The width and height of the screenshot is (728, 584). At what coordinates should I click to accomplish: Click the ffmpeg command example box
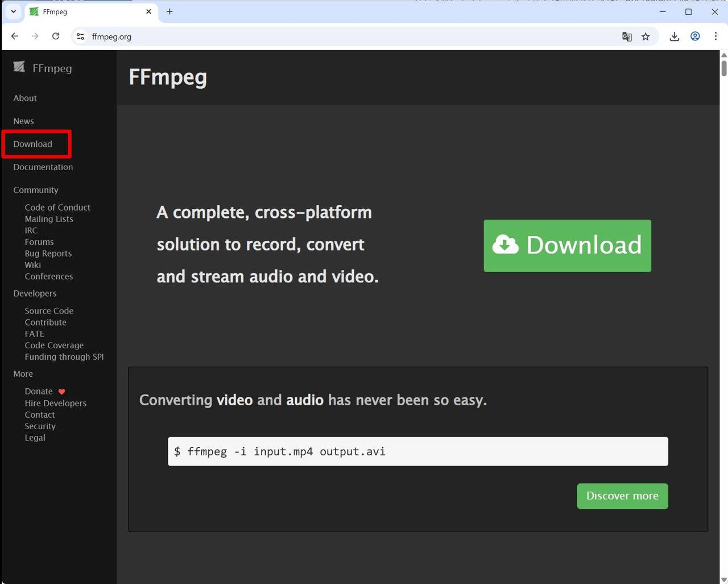coord(418,451)
